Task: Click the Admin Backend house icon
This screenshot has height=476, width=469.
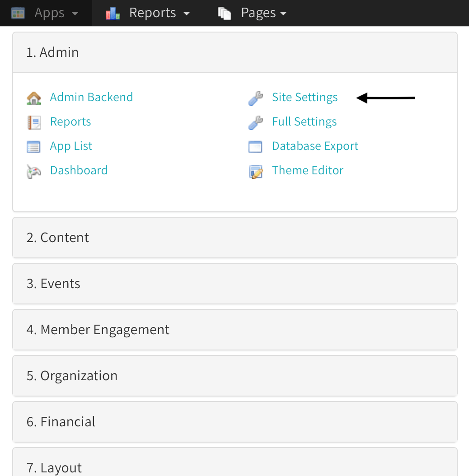Action: pyautogui.click(x=34, y=97)
